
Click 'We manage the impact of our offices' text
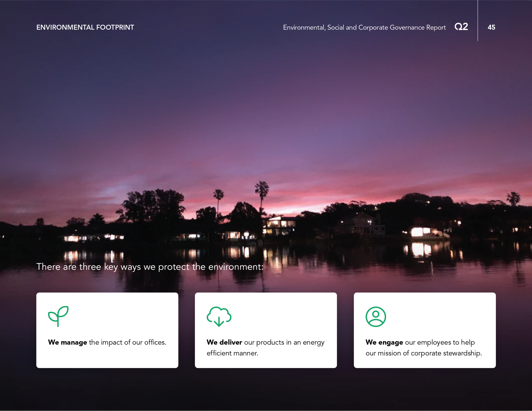click(107, 342)
